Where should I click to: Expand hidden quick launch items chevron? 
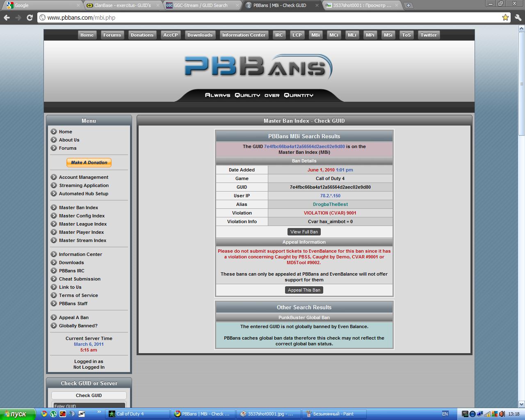99,412
